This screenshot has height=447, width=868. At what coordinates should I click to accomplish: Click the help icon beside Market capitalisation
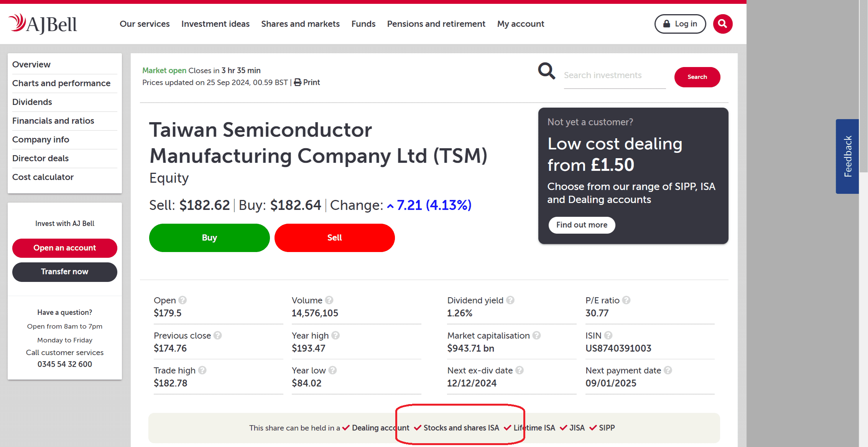537,336
